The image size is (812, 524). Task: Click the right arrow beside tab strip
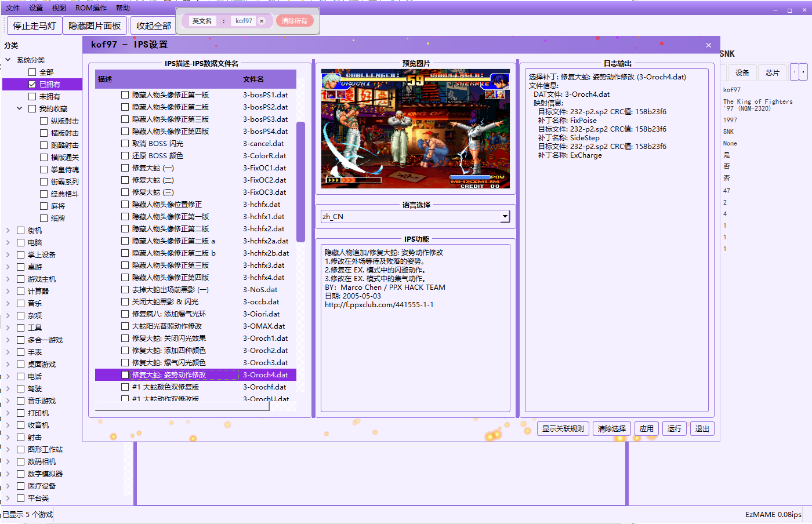point(803,72)
